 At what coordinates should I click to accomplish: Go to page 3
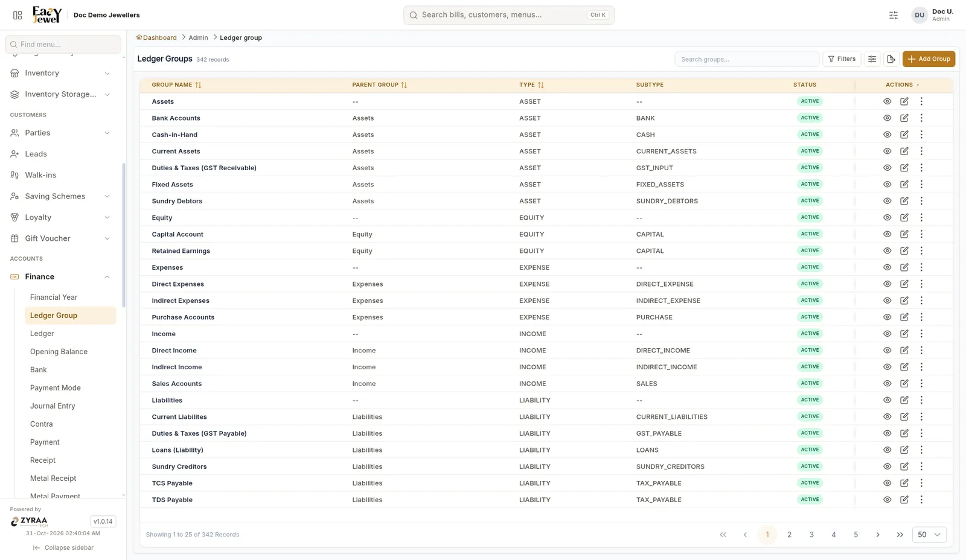[811, 535]
